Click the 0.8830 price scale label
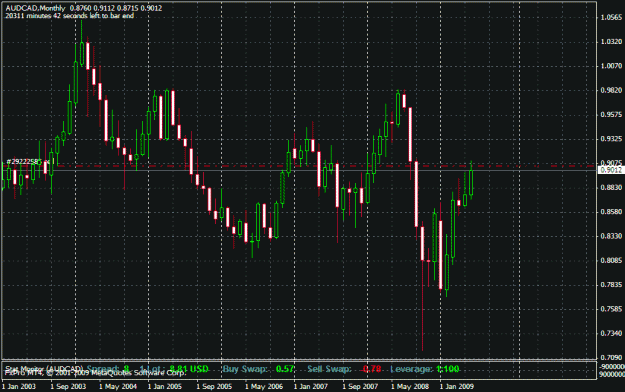This screenshot has width=625, height=392. point(611,187)
